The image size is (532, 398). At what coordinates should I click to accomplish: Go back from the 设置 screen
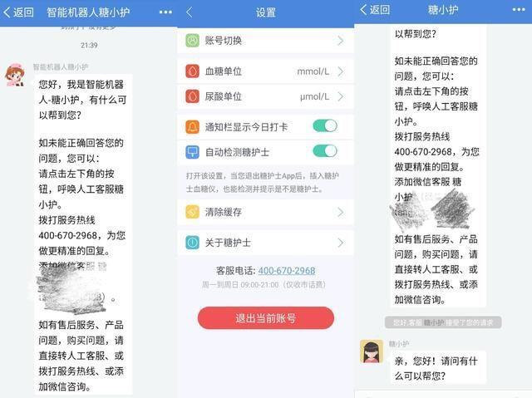[190, 12]
